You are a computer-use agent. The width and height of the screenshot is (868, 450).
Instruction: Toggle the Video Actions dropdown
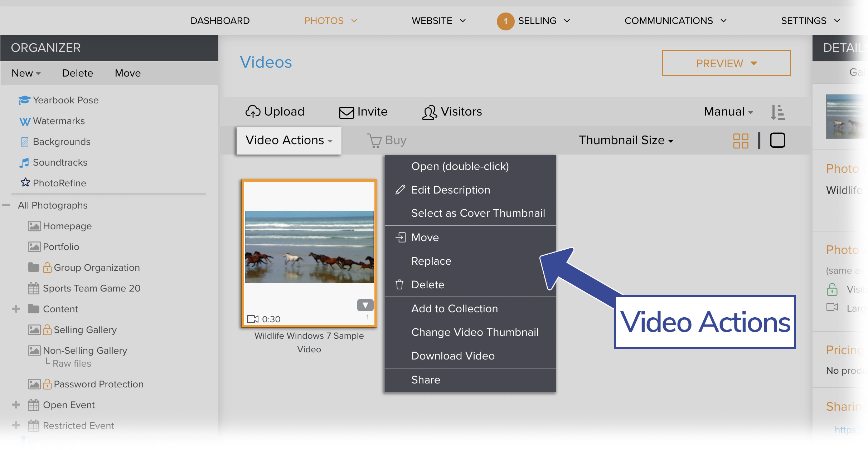point(289,140)
